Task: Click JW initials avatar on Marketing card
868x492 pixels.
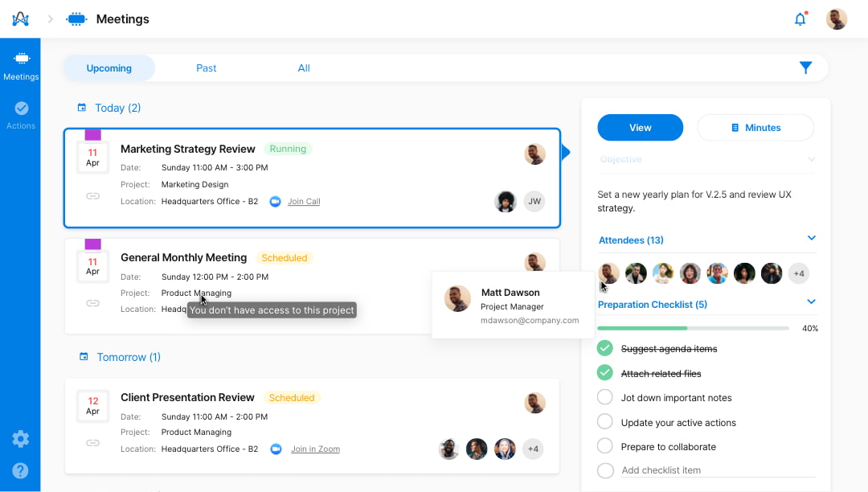Action: (534, 202)
